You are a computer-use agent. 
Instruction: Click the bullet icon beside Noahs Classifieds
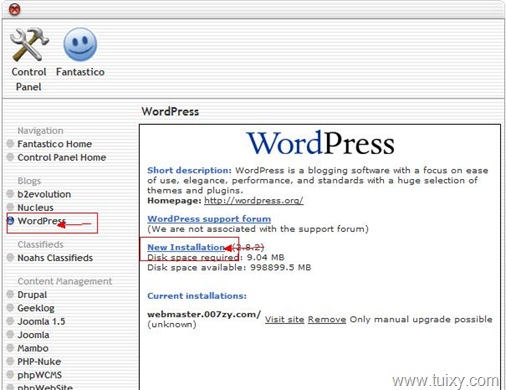pyautogui.click(x=10, y=258)
